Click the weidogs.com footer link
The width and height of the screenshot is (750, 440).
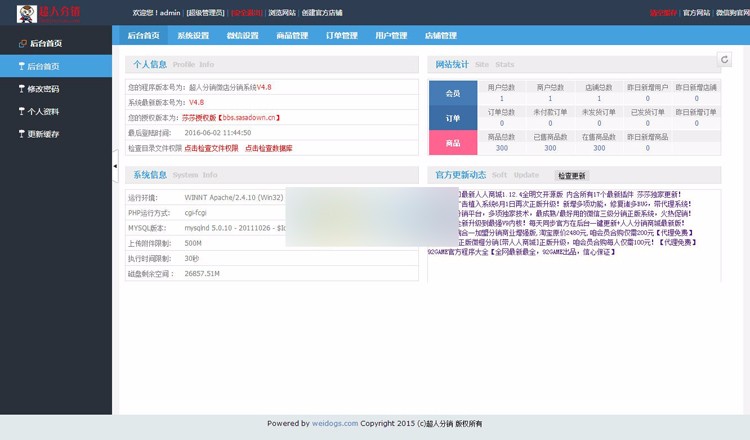(x=335, y=423)
